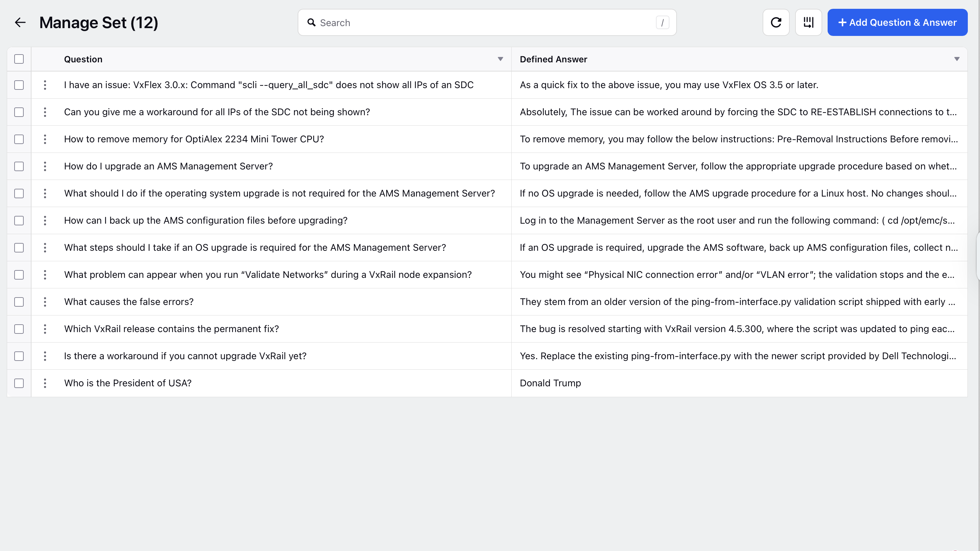980x551 pixels.
Task: Click the Question column header
Action: coord(83,59)
